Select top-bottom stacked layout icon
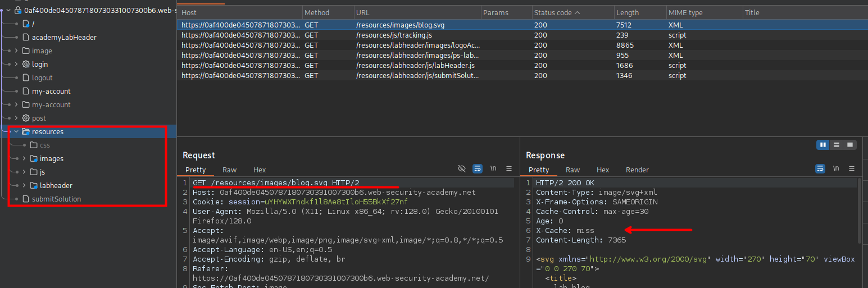Viewport: 868px width, 288px height. point(837,145)
